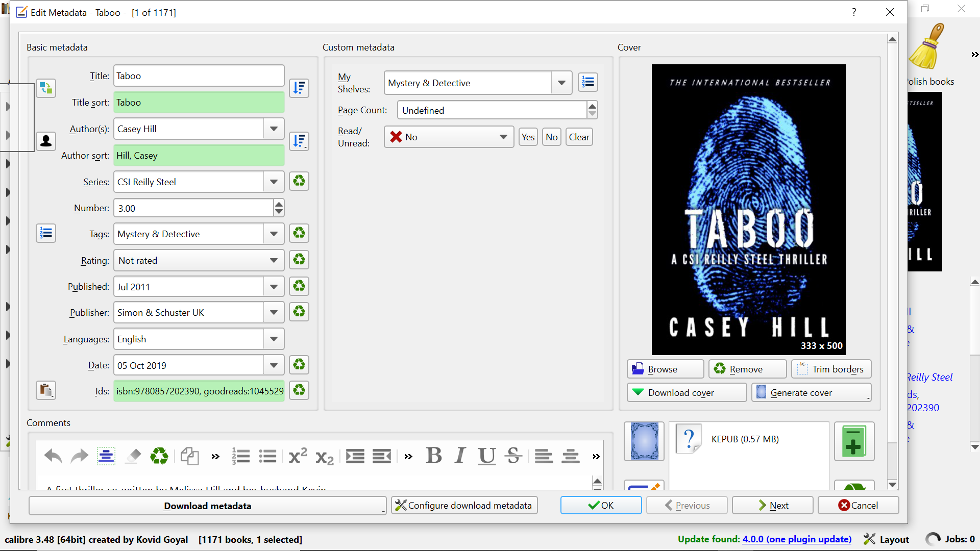This screenshot has height=551, width=980.
Task: Click the superscript icon in the comments toolbar
Action: (x=298, y=456)
